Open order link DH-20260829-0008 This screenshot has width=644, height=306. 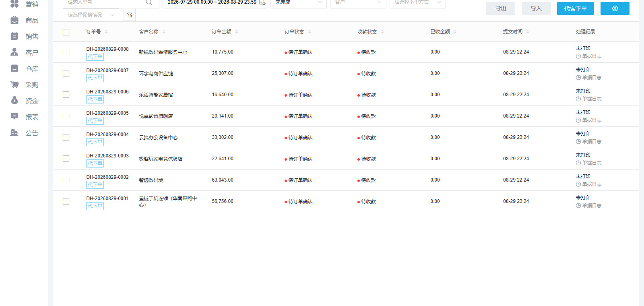point(107,49)
